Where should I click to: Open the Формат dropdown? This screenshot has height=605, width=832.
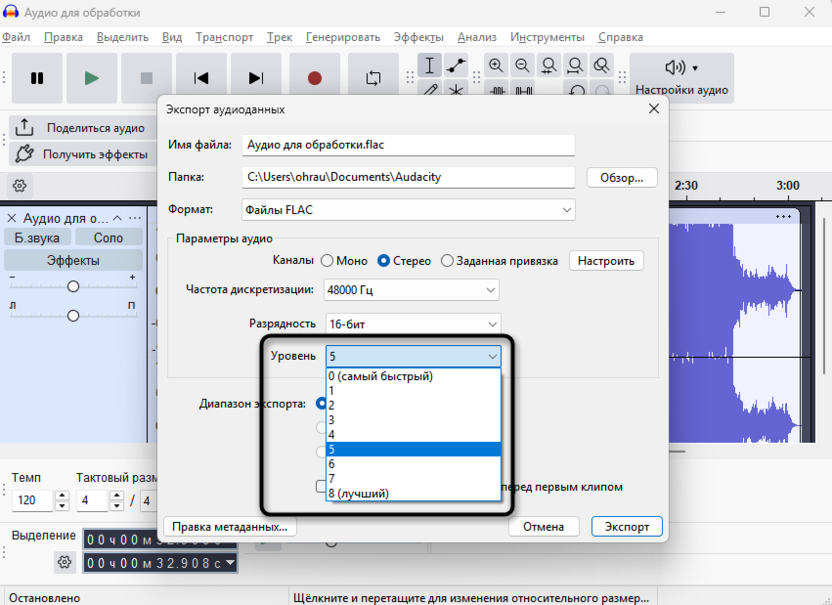409,210
